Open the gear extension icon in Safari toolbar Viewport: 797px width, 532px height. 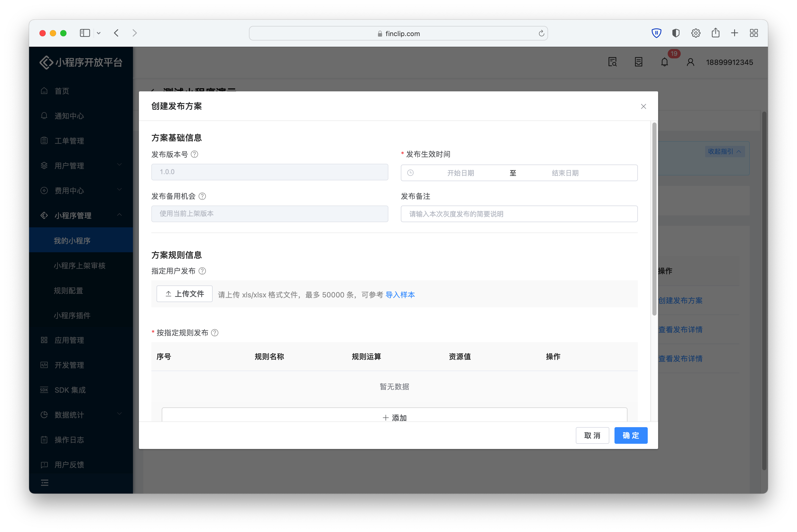coord(695,33)
